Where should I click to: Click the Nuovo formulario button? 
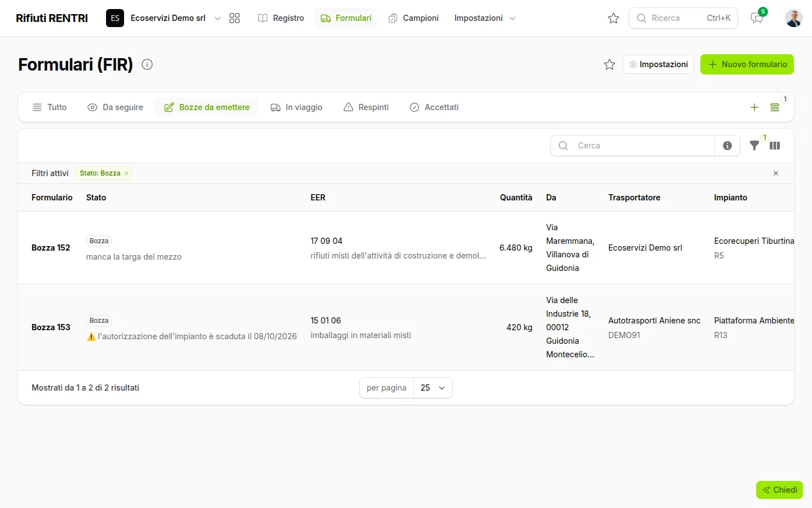point(747,64)
